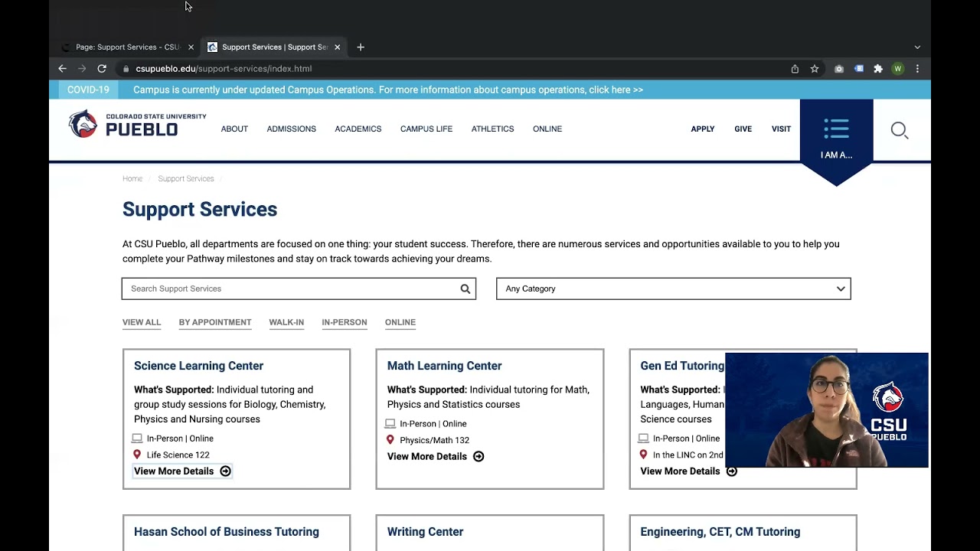Expand the Any Category dropdown
980x551 pixels.
[674, 289]
